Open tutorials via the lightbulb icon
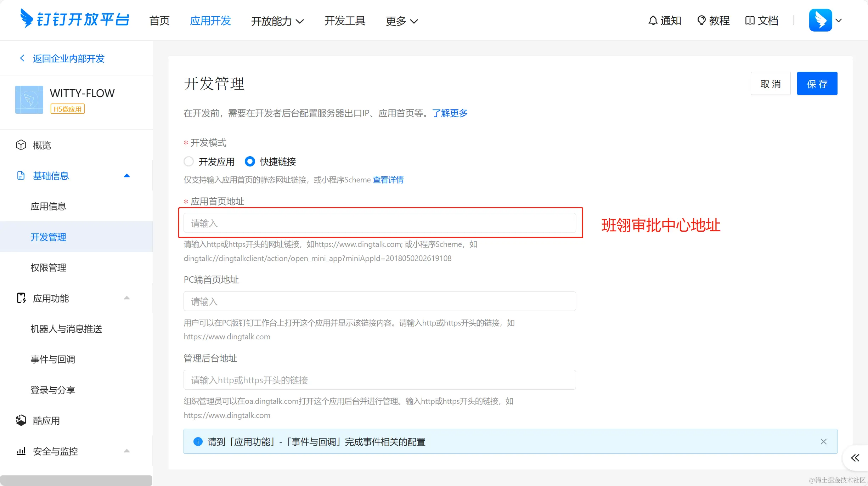868x486 pixels. point(701,21)
